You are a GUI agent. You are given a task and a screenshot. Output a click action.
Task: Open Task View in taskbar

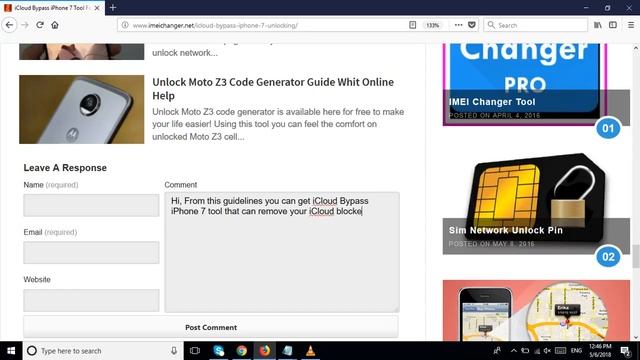(x=195, y=351)
